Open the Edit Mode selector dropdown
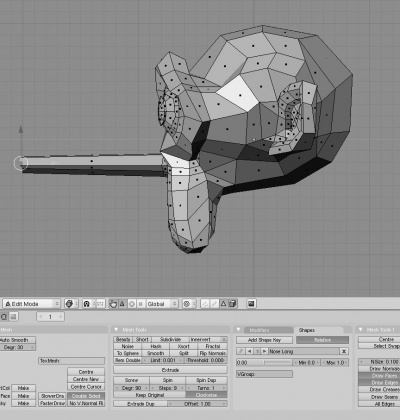 (x=31, y=304)
